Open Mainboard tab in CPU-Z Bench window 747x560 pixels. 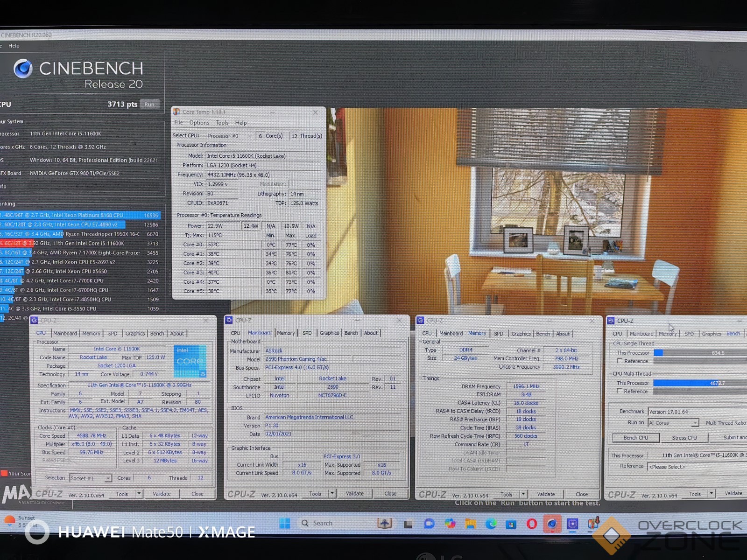pyautogui.click(x=641, y=334)
